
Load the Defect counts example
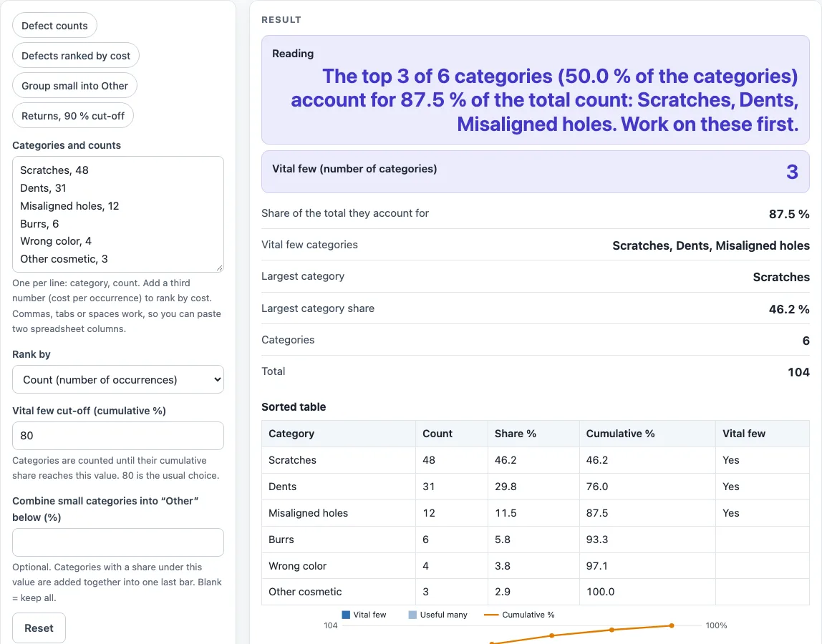click(54, 26)
